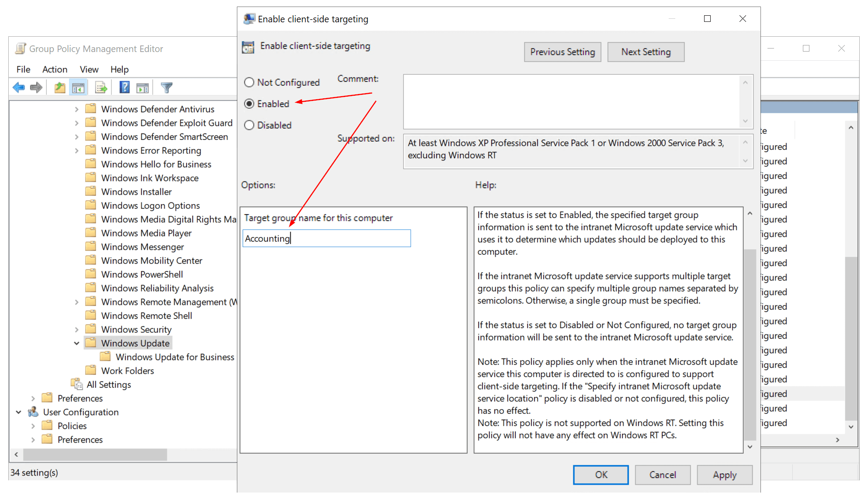Click the Forward arrow toolbar icon
Viewport: 868px width, 500px height.
click(x=36, y=87)
